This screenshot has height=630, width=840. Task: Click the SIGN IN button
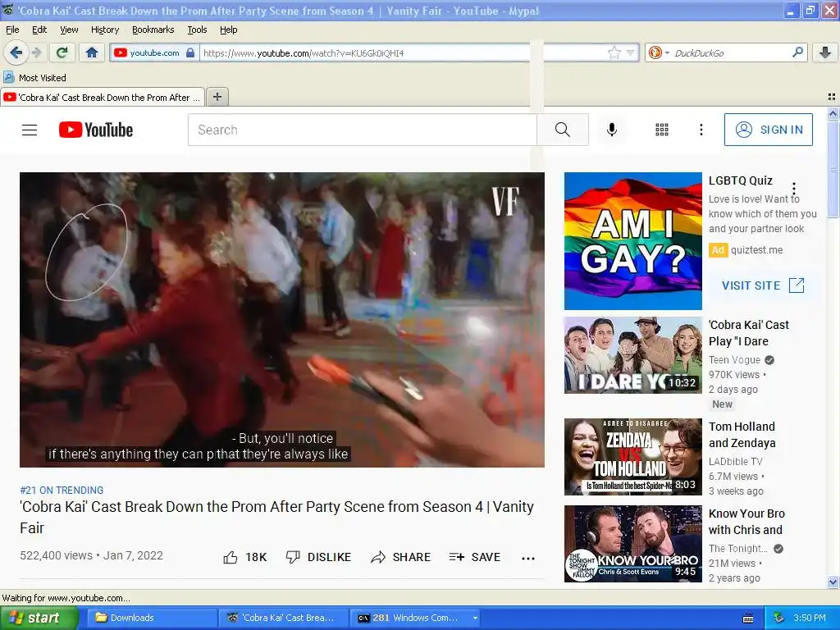768,130
